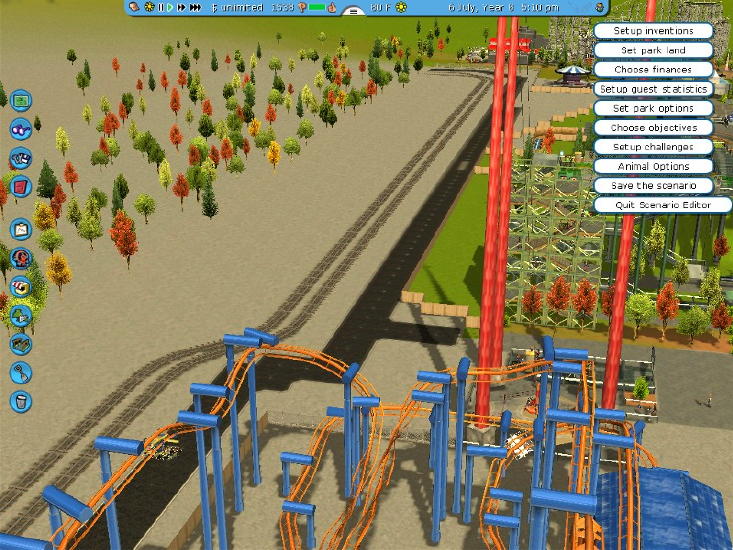Open Set park options
The height and width of the screenshot is (550, 733).
pos(653,108)
